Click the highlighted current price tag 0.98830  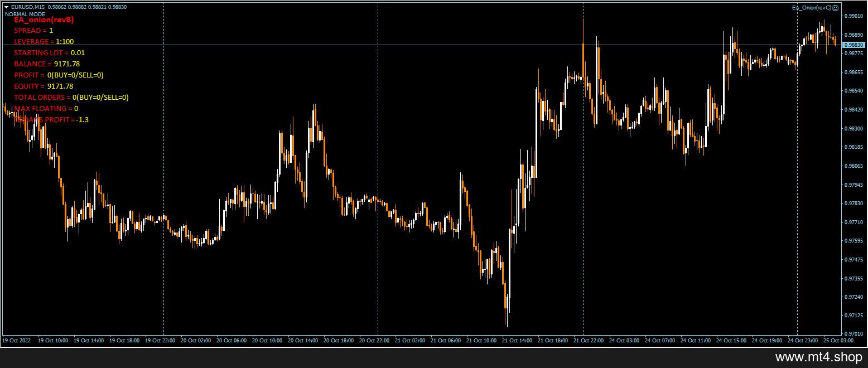(x=853, y=45)
